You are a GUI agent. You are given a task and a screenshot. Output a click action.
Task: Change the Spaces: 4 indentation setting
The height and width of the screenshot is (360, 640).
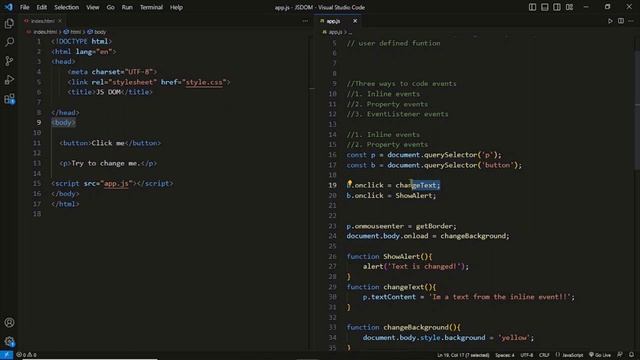click(x=505, y=355)
